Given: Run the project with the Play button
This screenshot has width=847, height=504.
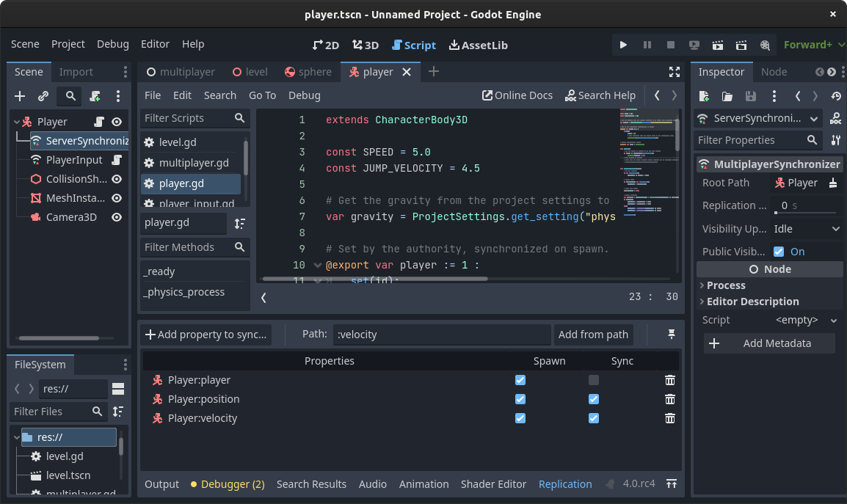Looking at the screenshot, I should point(623,45).
